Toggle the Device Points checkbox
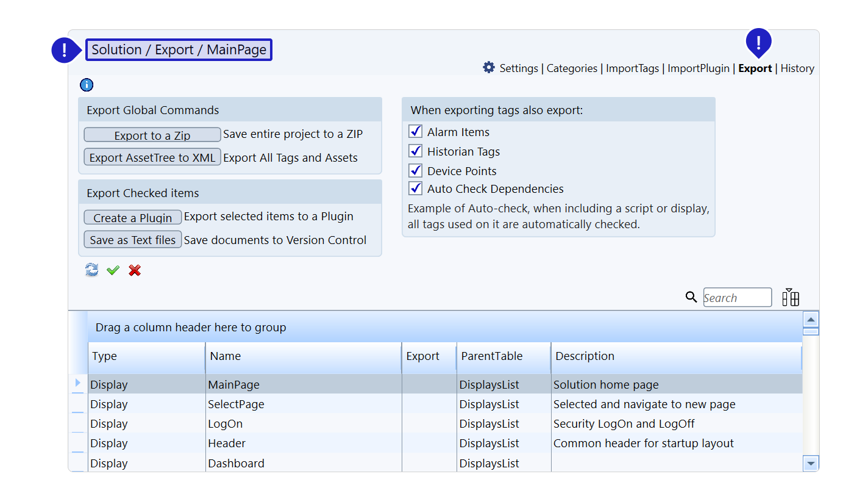 [416, 170]
